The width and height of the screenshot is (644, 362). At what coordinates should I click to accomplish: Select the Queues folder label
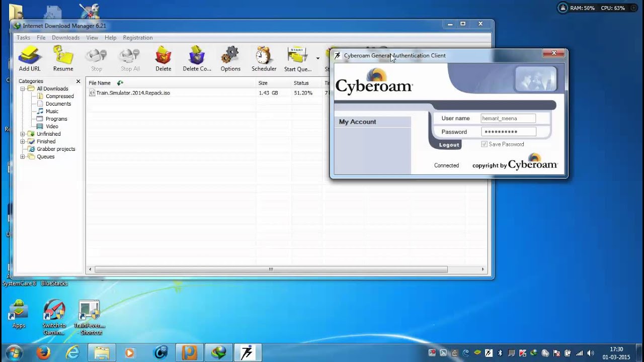pyautogui.click(x=45, y=156)
